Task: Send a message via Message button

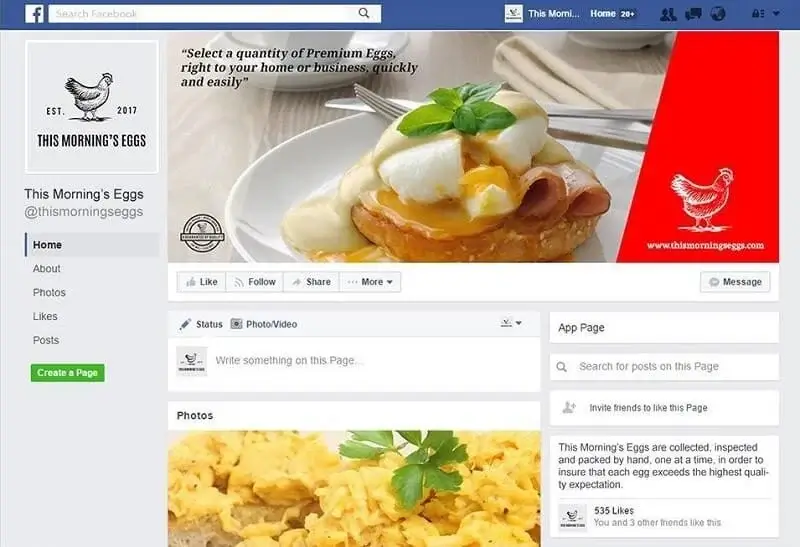Action: (735, 282)
